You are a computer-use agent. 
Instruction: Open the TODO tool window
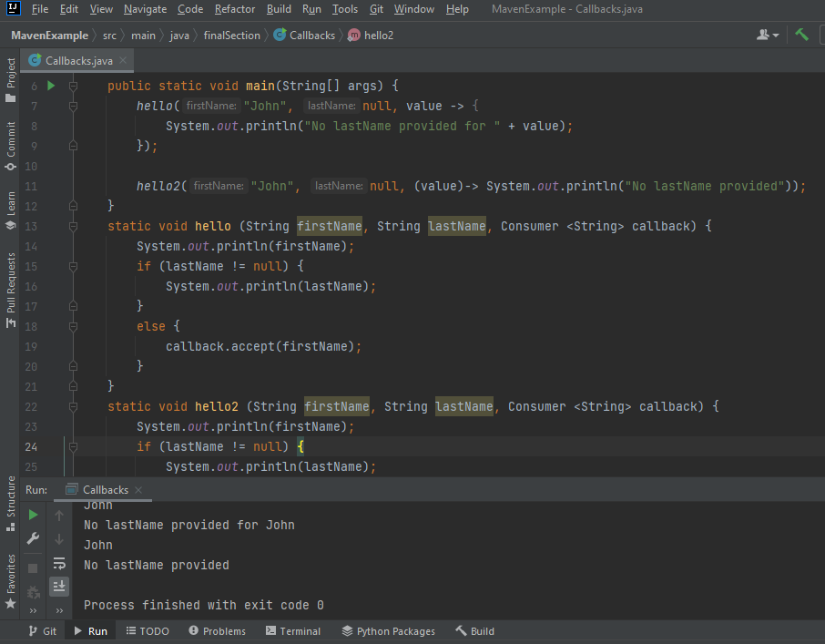148,631
